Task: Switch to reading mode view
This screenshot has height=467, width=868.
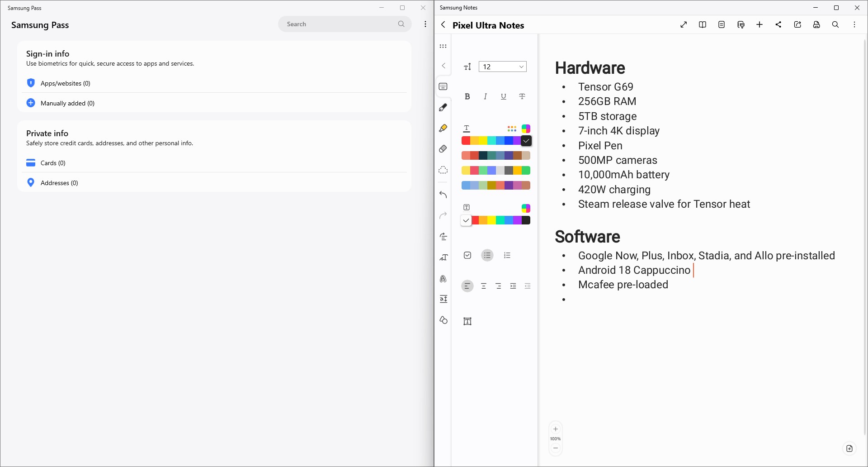Action: (x=703, y=25)
